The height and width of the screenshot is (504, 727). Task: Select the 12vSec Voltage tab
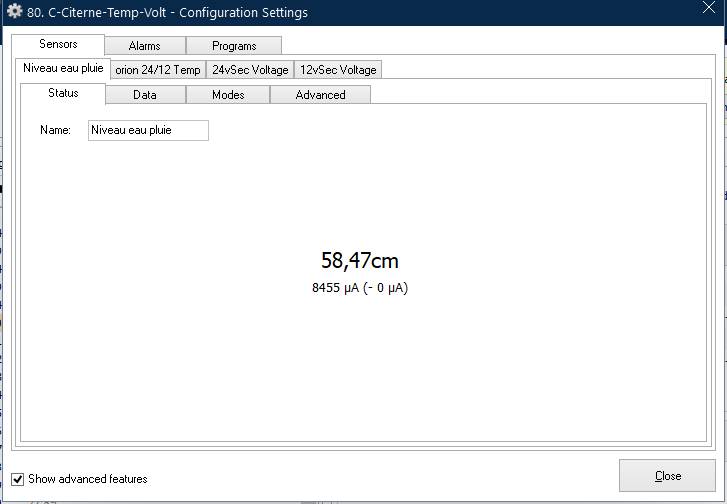click(x=338, y=70)
